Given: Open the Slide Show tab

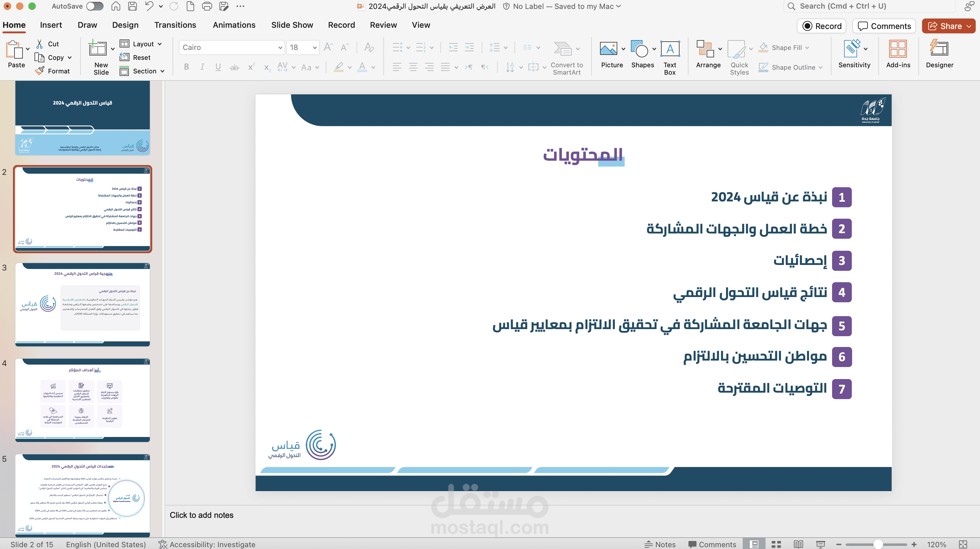Looking at the screenshot, I should (292, 25).
